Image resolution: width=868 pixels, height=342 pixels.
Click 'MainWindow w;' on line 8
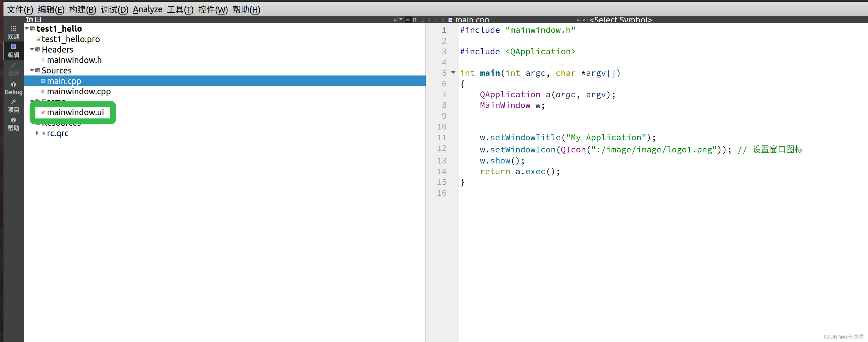click(x=512, y=105)
